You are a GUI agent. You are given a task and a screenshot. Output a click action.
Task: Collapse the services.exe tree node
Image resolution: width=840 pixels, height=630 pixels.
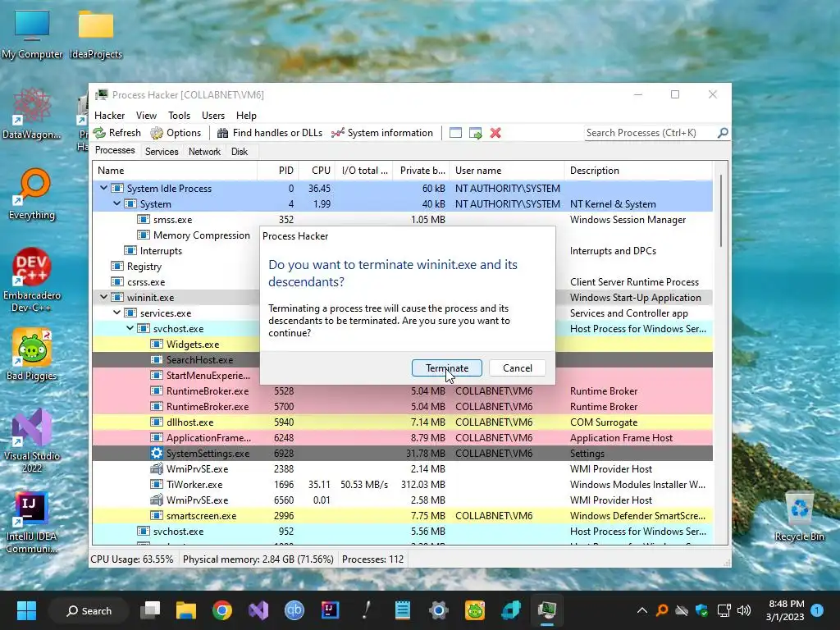[x=116, y=313]
